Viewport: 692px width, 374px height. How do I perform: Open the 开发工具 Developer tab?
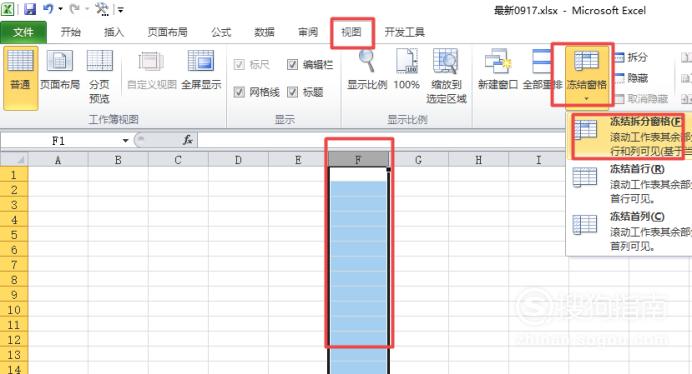pos(405,32)
